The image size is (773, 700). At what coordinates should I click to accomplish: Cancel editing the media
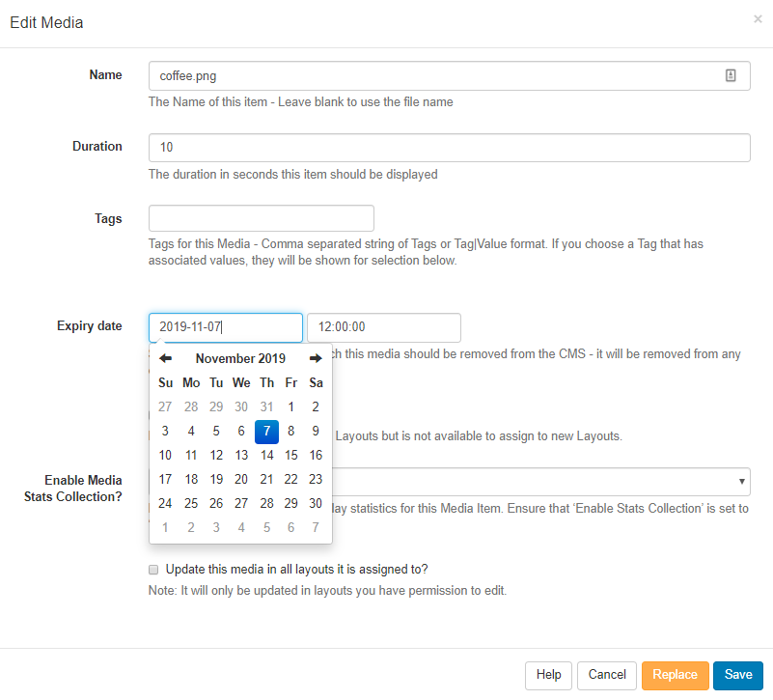coord(607,675)
